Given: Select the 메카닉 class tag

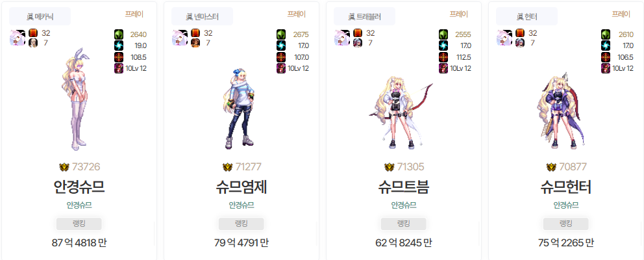Looking at the screenshot, I should (40, 16).
